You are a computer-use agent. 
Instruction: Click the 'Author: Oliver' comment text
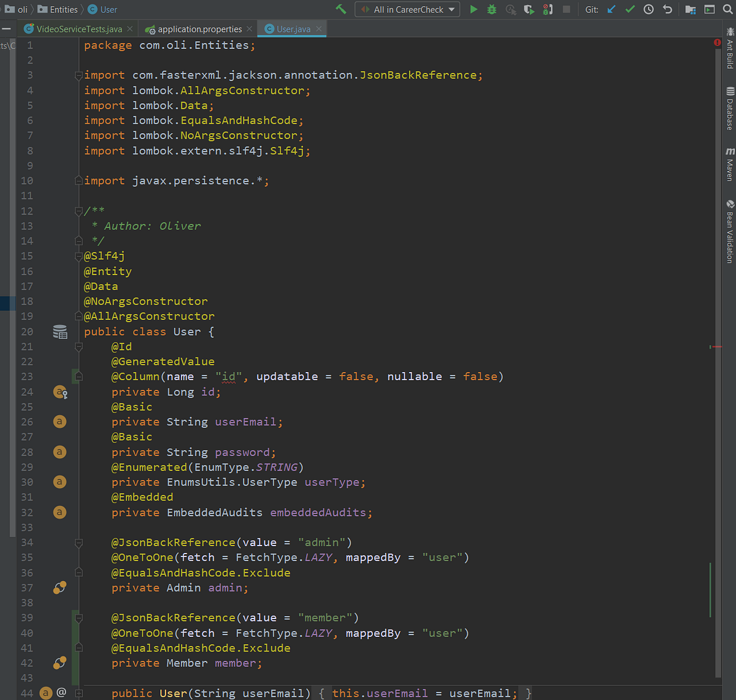coord(153,226)
